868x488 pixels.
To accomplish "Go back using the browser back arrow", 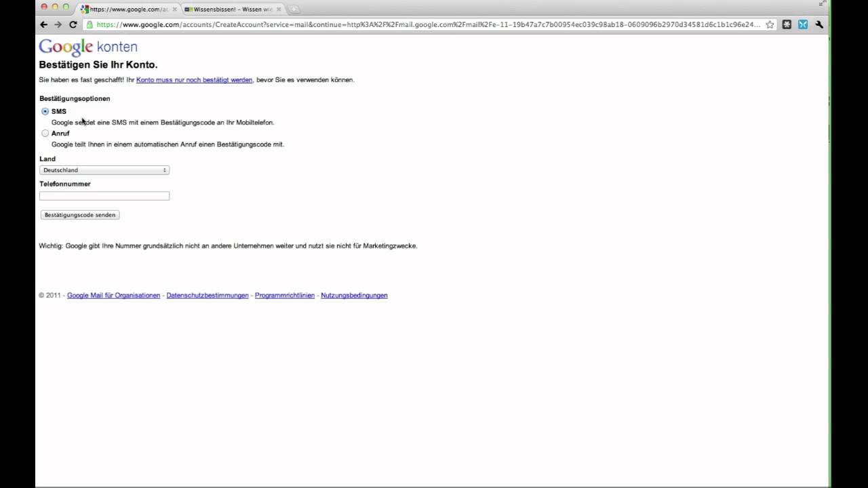I will 44,24.
